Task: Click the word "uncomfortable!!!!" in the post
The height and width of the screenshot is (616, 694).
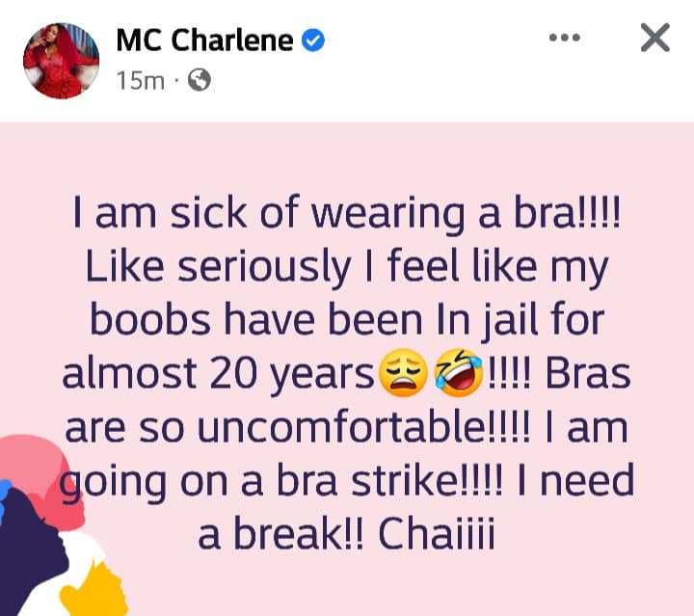Action: 363,428
